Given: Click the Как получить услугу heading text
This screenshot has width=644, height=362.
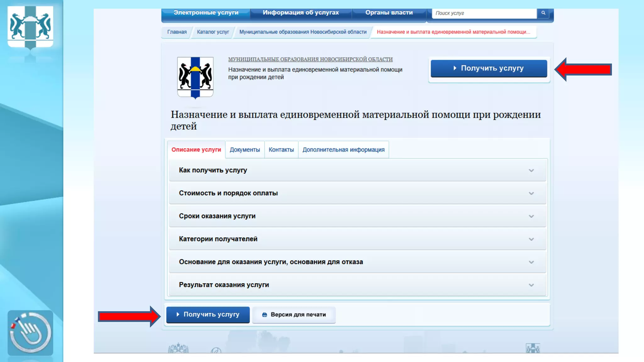Looking at the screenshot, I should pos(213,170).
